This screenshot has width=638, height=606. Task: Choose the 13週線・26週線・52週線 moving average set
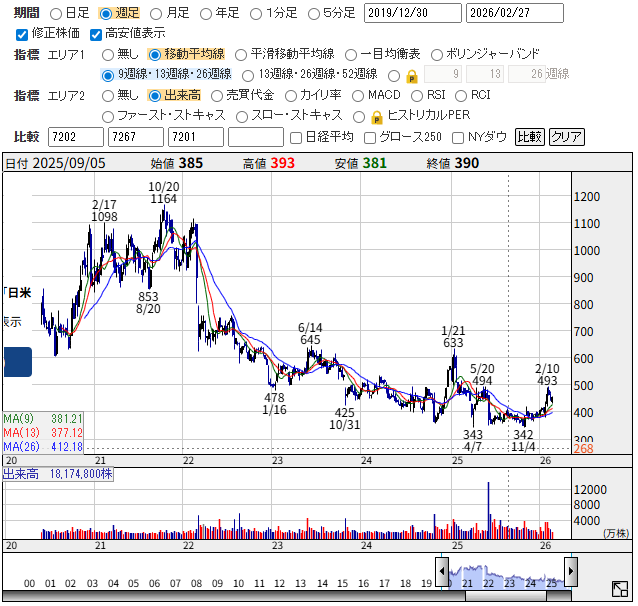[248, 75]
